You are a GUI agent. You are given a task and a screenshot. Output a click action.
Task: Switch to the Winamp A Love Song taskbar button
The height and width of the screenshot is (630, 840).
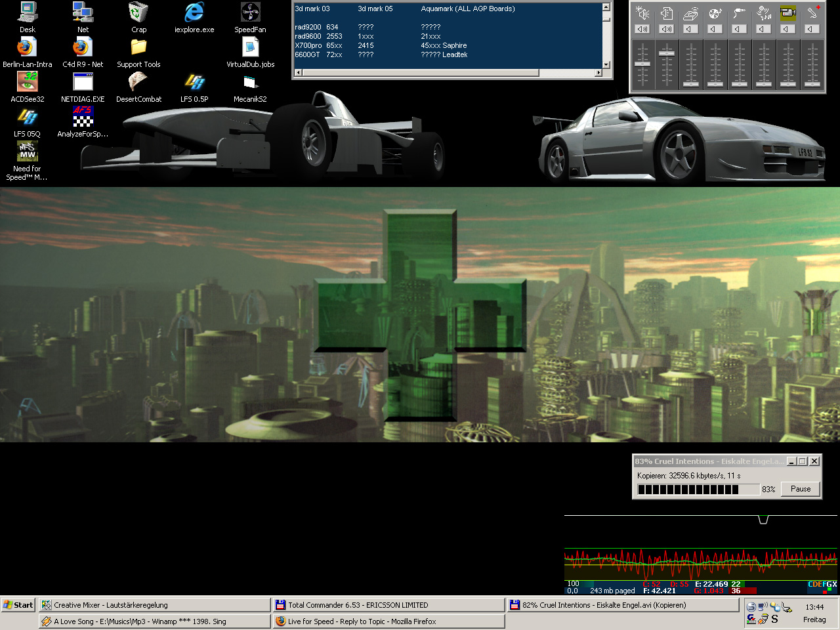pos(154,621)
